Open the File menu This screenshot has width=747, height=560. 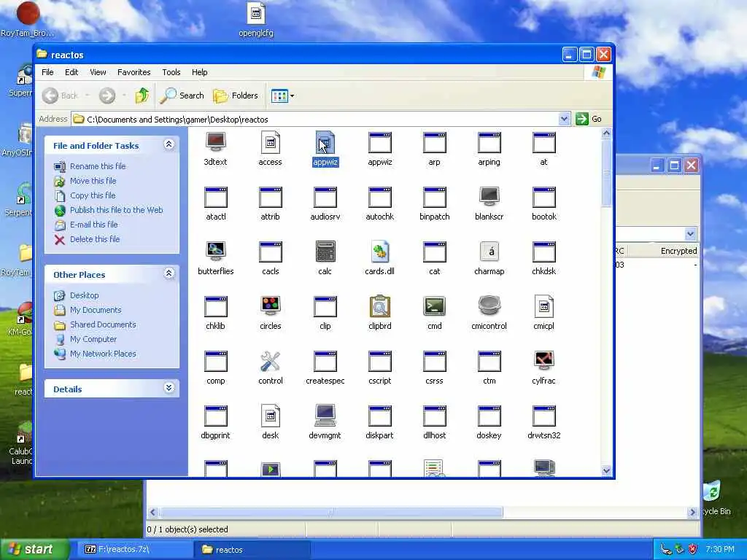click(x=47, y=72)
